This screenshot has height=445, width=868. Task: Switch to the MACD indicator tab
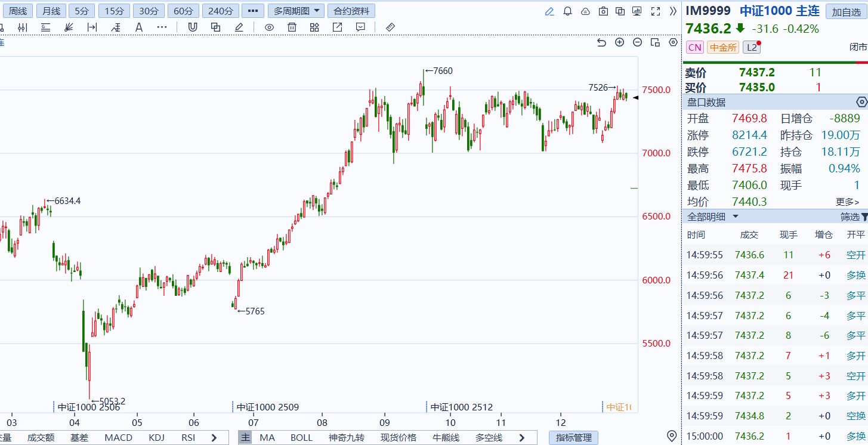click(118, 438)
